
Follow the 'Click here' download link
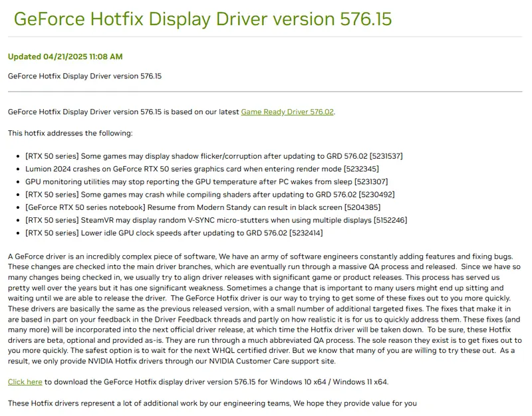click(25, 381)
